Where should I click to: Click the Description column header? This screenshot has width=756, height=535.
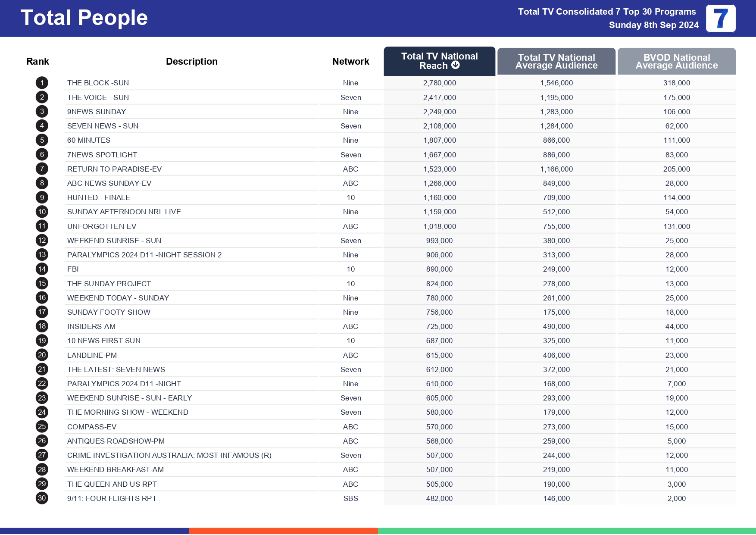click(x=191, y=62)
